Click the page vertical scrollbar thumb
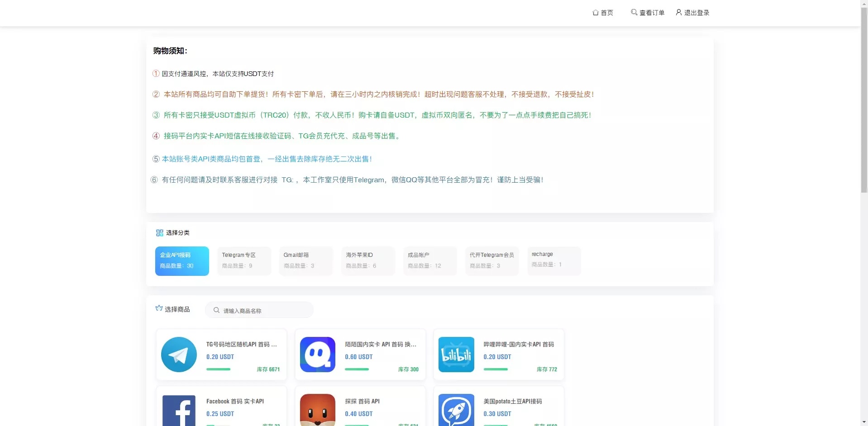Image resolution: width=868 pixels, height=426 pixels. pyautogui.click(x=864, y=99)
